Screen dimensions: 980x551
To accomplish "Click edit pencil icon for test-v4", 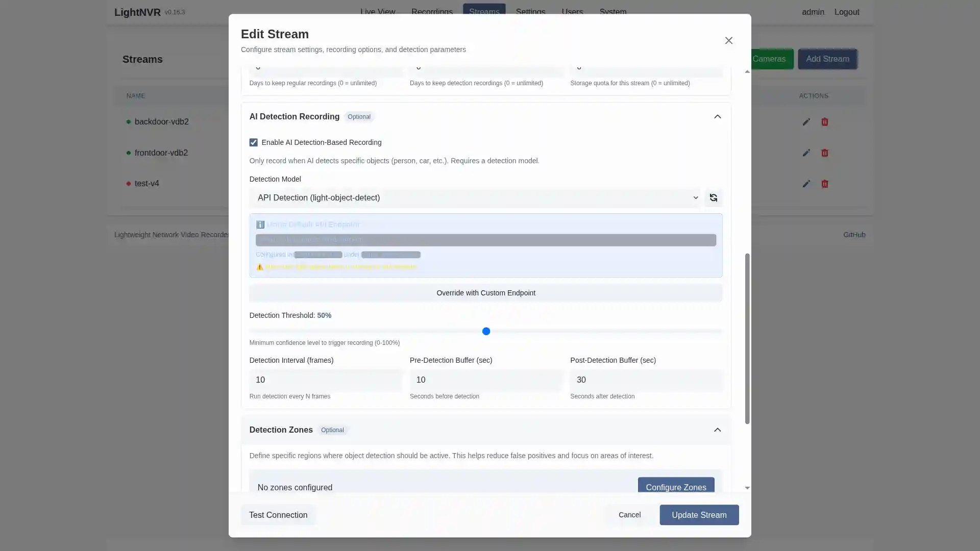I will click(806, 184).
